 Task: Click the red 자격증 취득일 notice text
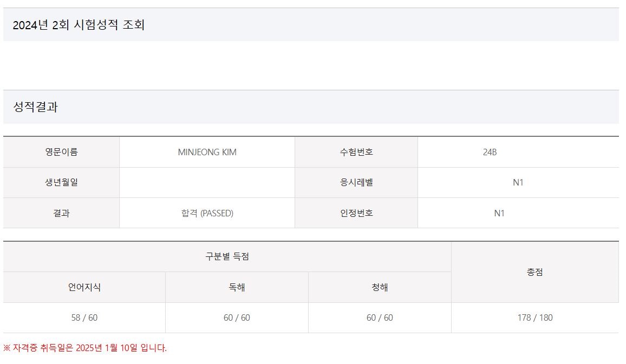point(85,348)
